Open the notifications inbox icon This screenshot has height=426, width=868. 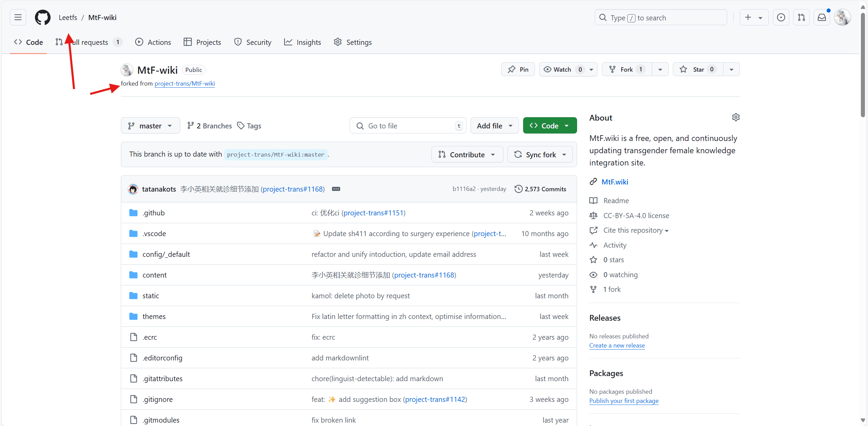pyautogui.click(x=821, y=17)
